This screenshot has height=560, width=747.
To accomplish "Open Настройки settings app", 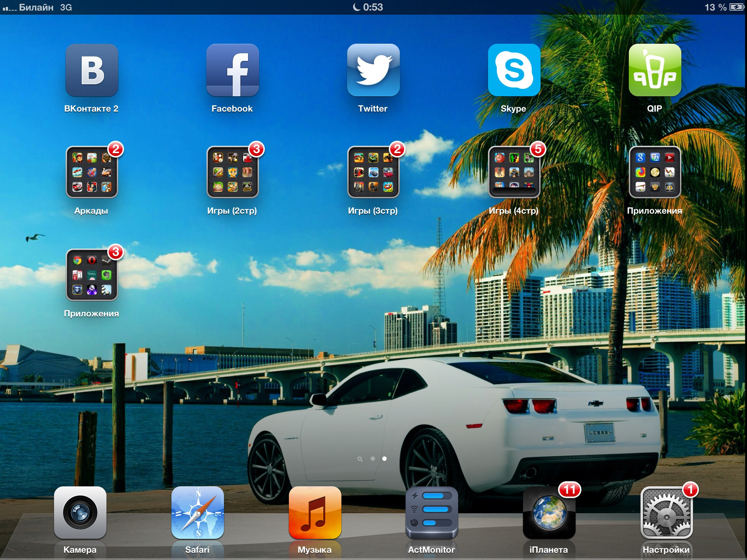I will pos(666,513).
